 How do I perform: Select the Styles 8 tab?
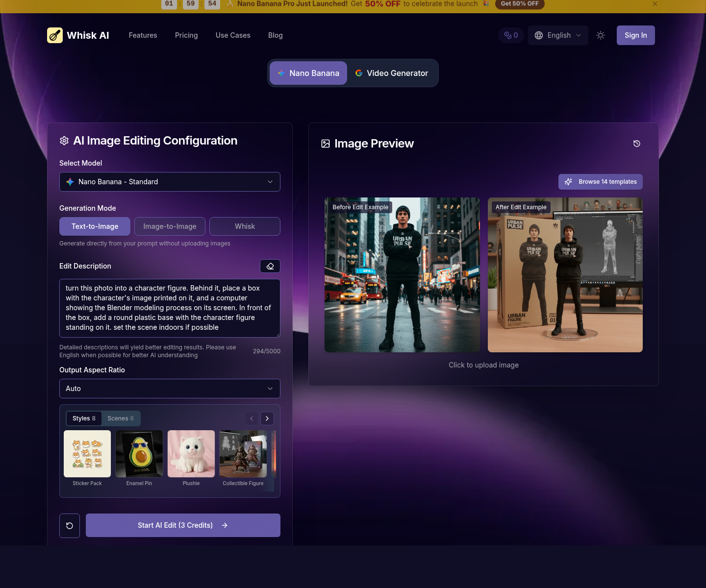click(84, 418)
